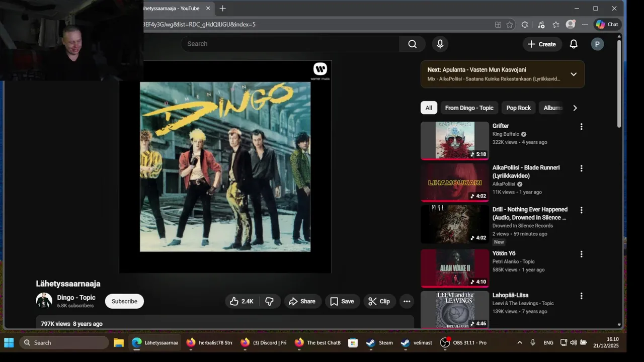Select the From Dingo - Topic chip

pos(469,108)
